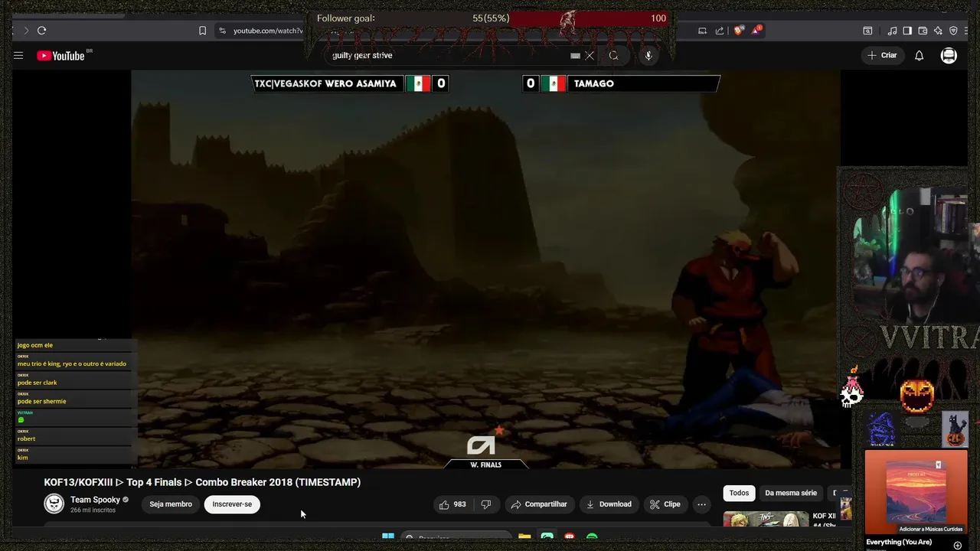Click the Download button
The height and width of the screenshot is (551, 980).
tap(609, 504)
